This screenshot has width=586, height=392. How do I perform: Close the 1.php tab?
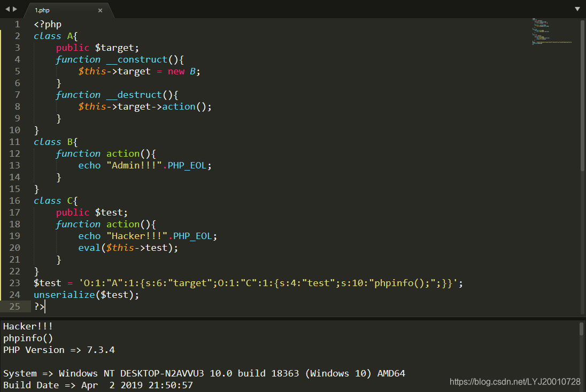tap(100, 11)
